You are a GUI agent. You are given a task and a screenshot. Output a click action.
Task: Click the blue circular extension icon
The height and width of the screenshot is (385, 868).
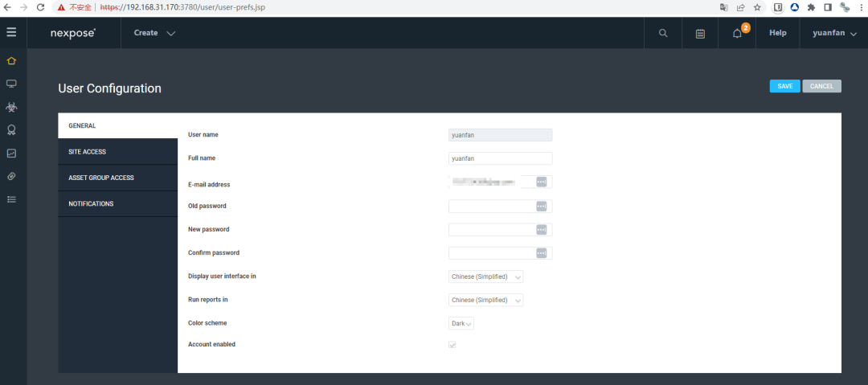794,8
